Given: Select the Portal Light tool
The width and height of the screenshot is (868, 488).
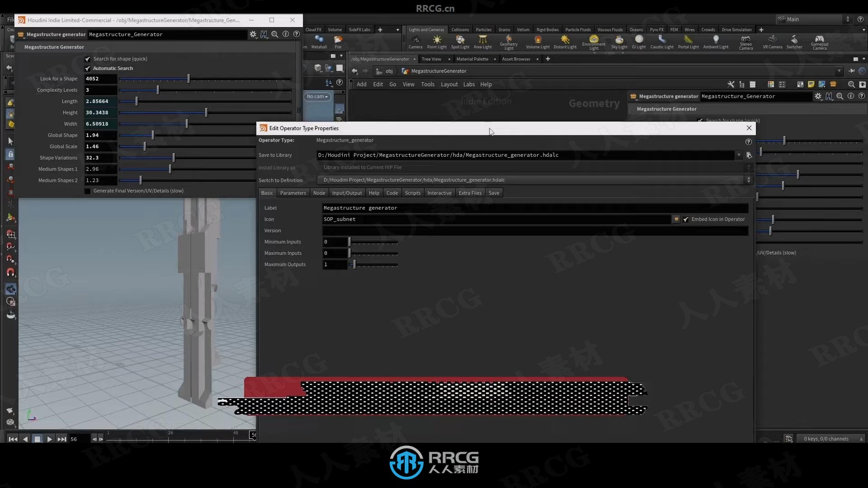Looking at the screenshot, I should 689,42.
